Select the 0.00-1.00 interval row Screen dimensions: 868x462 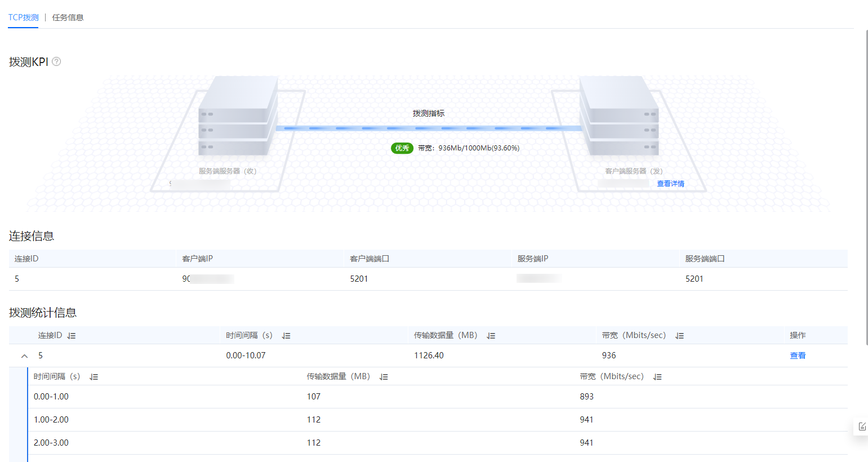coord(438,397)
